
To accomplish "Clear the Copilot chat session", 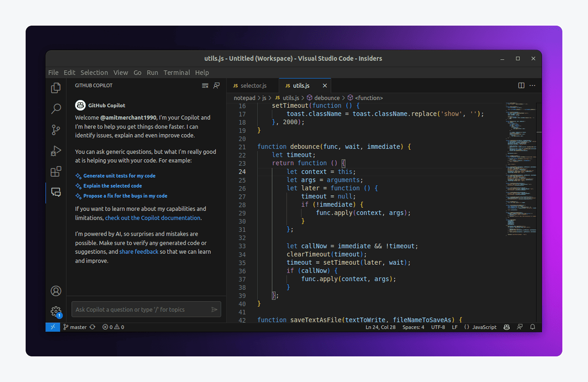I will (205, 86).
